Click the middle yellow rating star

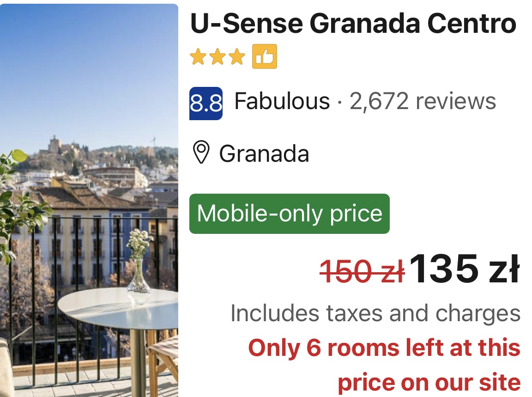click(x=217, y=56)
